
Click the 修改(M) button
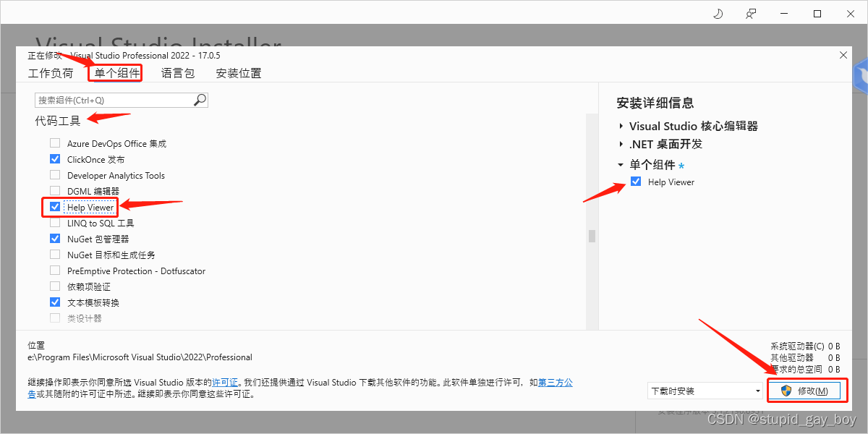pyautogui.click(x=806, y=391)
